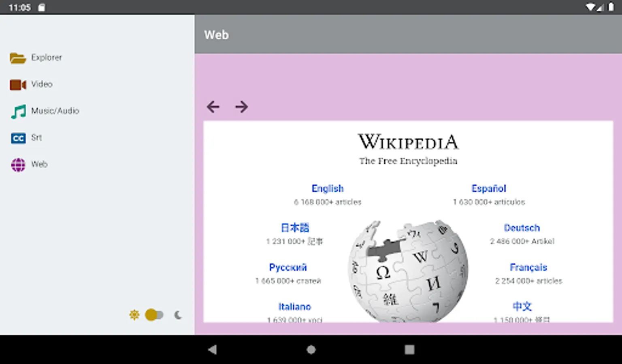Viewport: 622px width, 364px height.
Task: Open the Français Wikipedia link
Action: [528, 267]
